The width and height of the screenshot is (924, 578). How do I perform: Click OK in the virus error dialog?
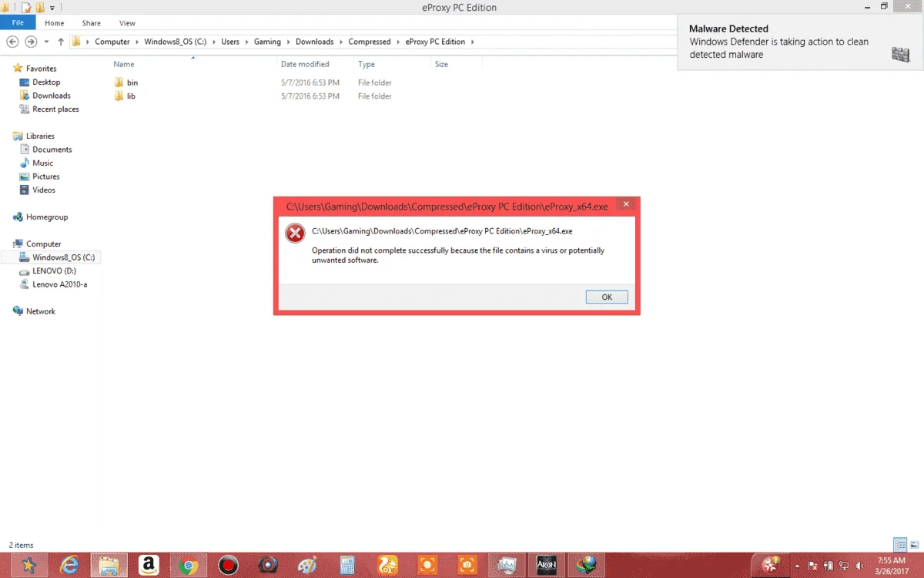[607, 297]
